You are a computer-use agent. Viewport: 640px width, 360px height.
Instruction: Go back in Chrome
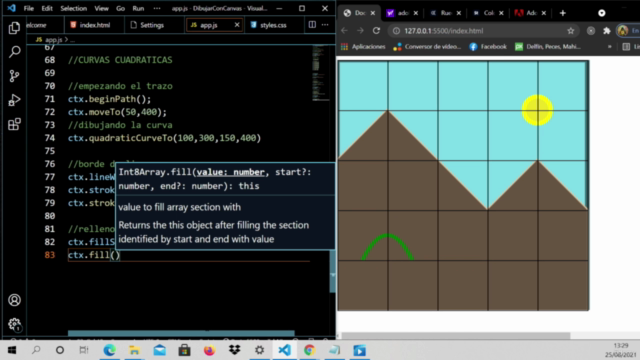pyautogui.click(x=344, y=31)
